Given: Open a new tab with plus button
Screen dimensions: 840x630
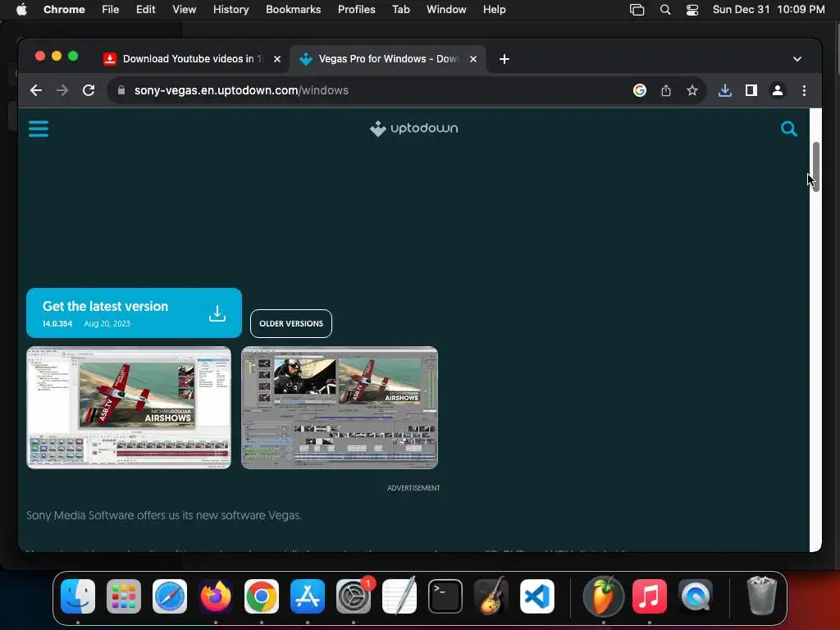Looking at the screenshot, I should pos(504,59).
